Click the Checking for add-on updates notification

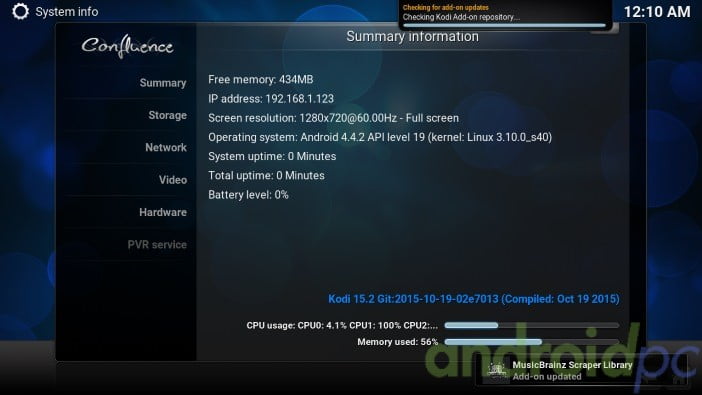(505, 15)
